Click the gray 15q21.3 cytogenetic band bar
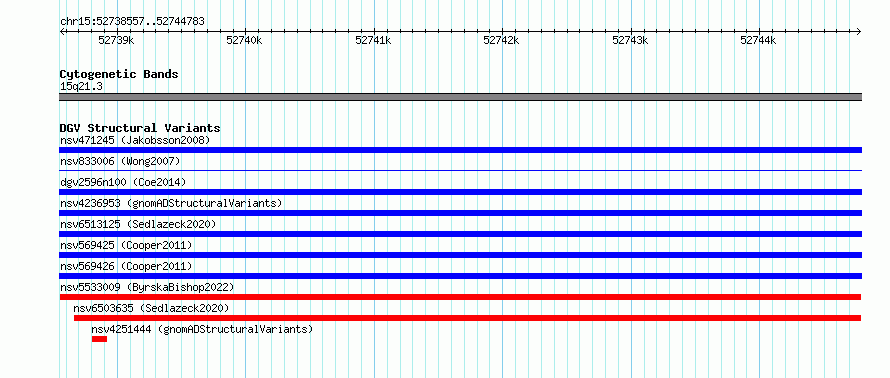This screenshot has width=890, height=378. [460, 97]
